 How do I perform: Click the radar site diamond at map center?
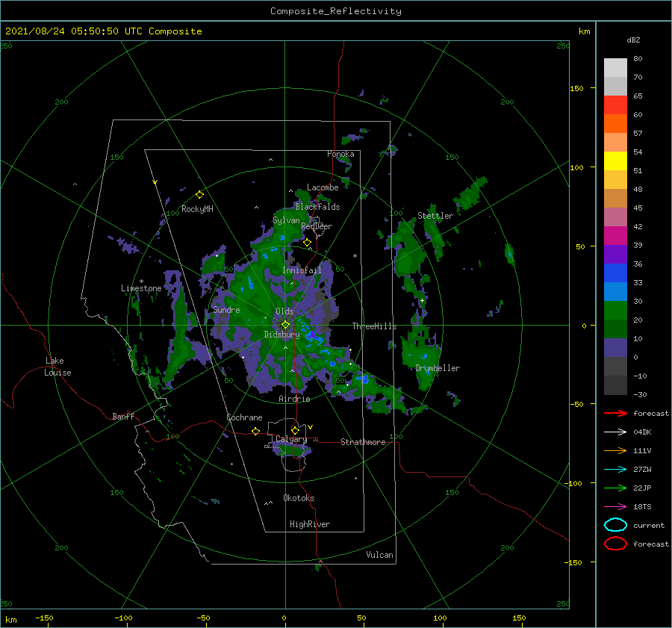point(285,325)
